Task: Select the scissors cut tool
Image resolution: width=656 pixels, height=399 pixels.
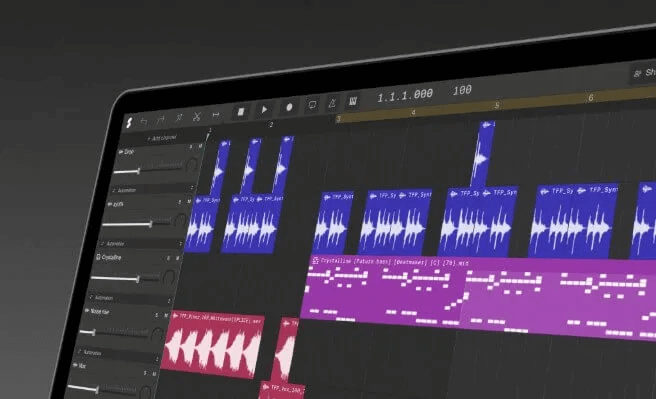Action: point(197,116)
